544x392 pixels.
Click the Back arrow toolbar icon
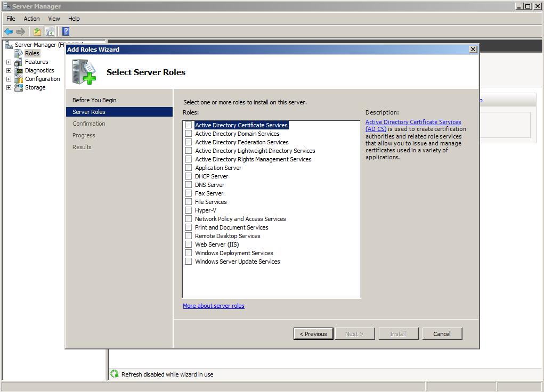pyautogui.click(x=9, y=32)
